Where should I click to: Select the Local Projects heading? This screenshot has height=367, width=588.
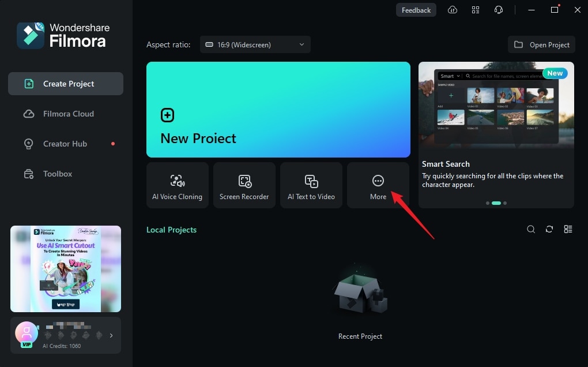point(171,230)
